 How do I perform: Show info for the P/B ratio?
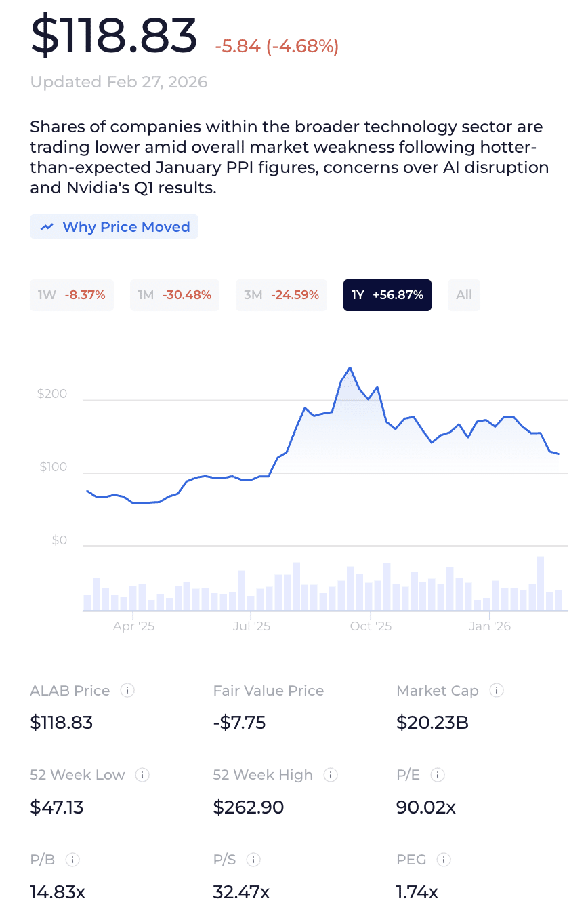[72, 860]
